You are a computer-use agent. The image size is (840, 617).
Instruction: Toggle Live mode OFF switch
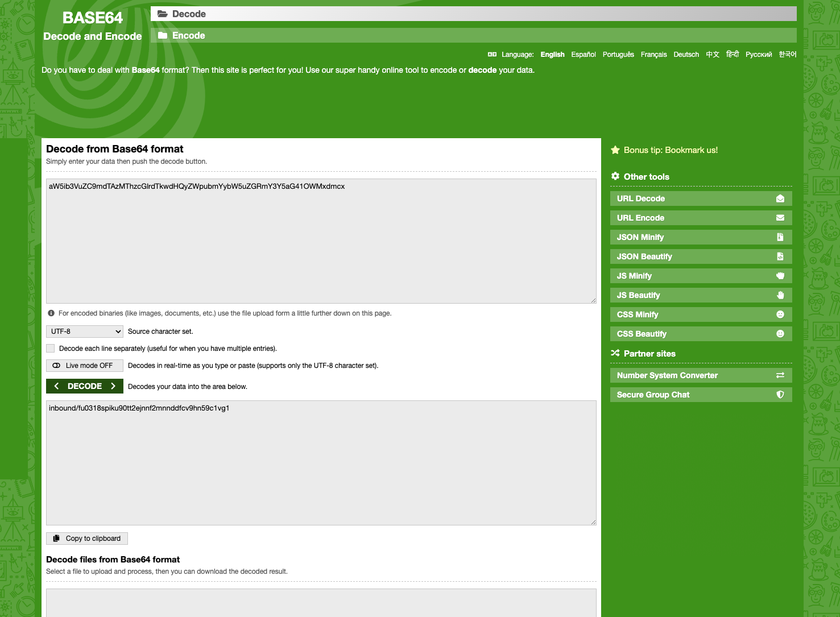pyautogui.click(x=84, y=366)
